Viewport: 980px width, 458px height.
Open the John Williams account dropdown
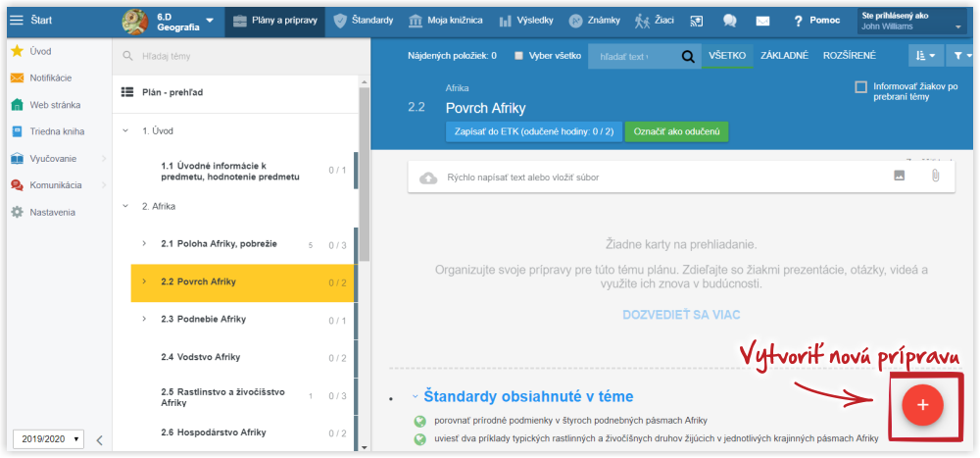click(x=912, y=22)
